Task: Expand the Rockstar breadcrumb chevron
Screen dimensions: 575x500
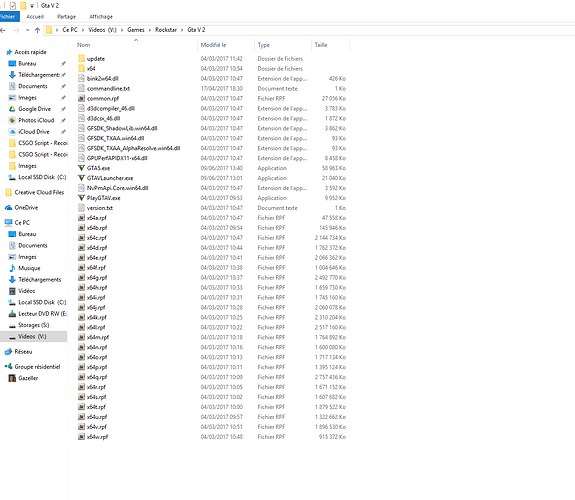Action: [182, 30]
